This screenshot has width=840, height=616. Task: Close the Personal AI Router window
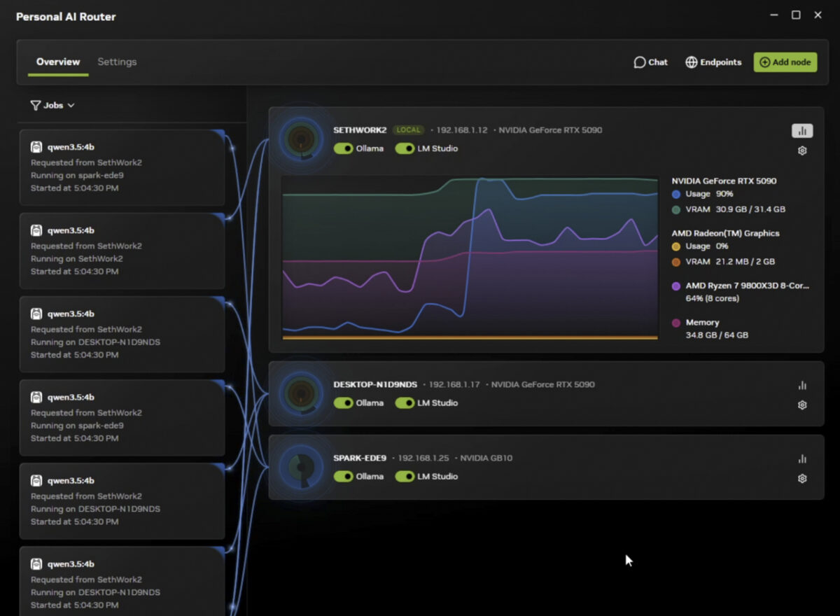[818, 15]
